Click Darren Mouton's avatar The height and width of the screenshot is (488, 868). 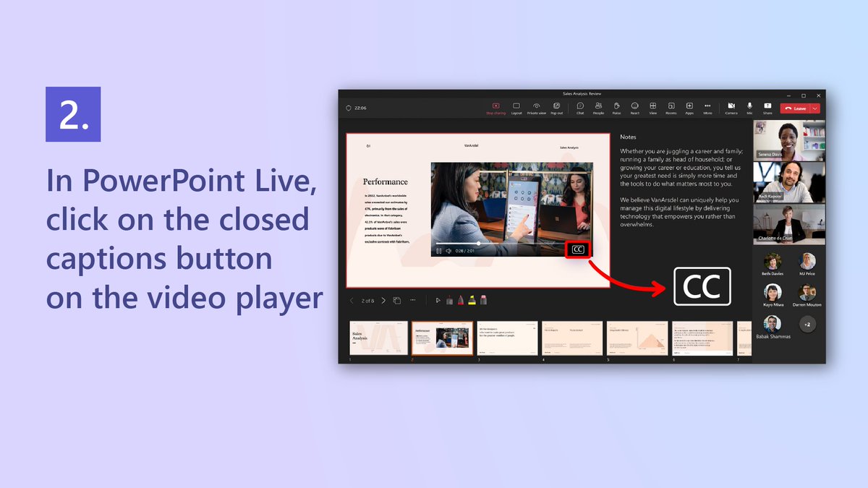807,293
